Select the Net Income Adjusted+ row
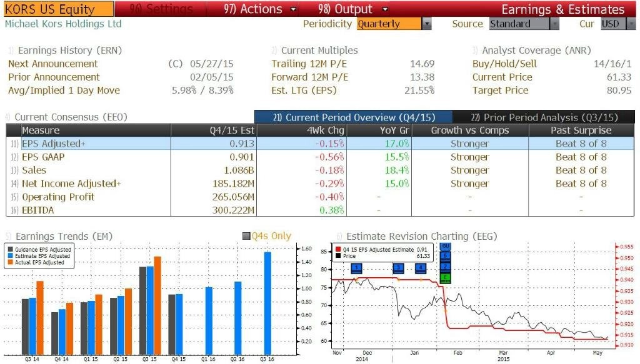 click(x=320, y=184)
